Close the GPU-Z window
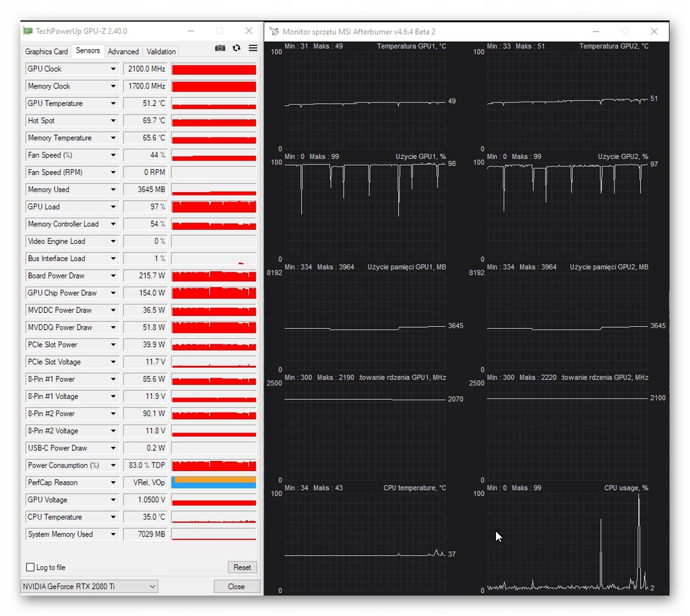690x616 pixels. pyautogui.click(x=249, y=31)
